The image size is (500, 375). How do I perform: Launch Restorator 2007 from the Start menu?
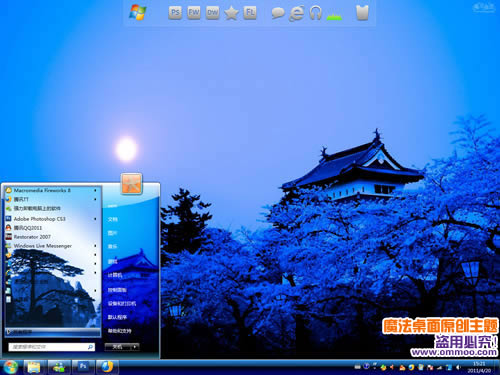pos(52,237)
